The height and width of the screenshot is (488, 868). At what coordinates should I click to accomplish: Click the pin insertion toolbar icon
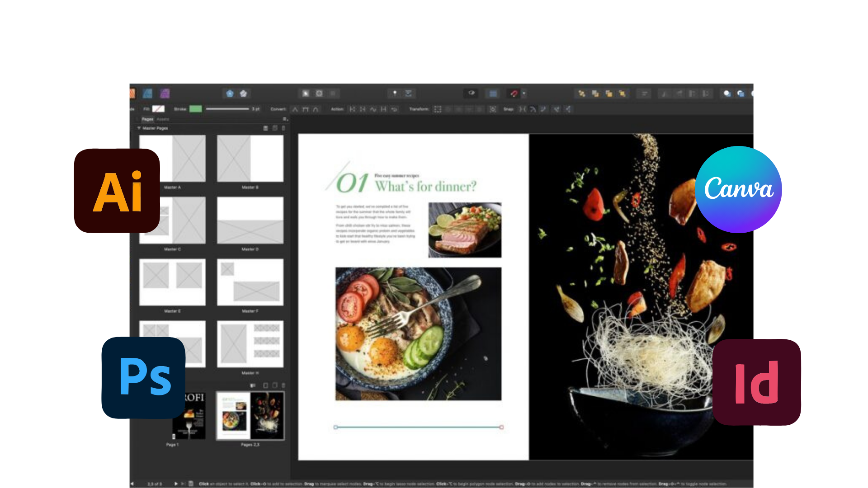point(395,94)
